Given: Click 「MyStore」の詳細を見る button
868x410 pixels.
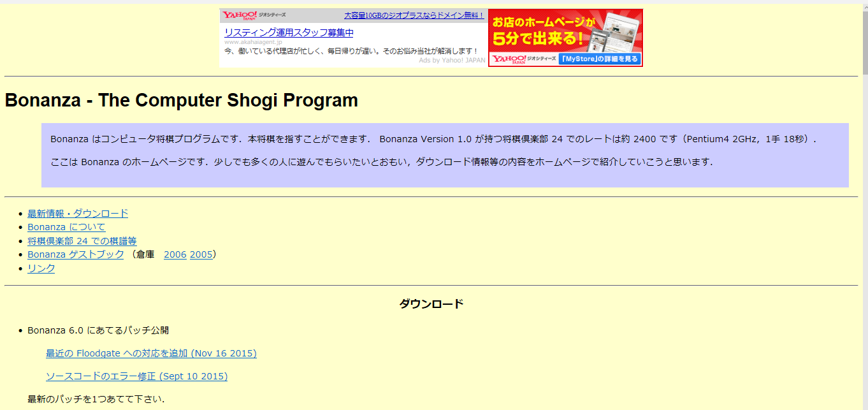Looking at the screenshot, I should click(x=599, y=59).
